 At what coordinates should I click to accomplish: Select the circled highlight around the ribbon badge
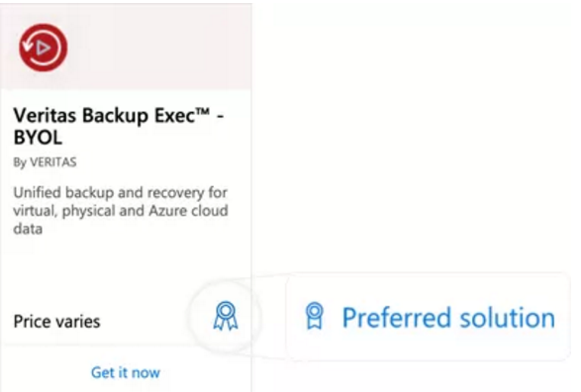[225, 317]
